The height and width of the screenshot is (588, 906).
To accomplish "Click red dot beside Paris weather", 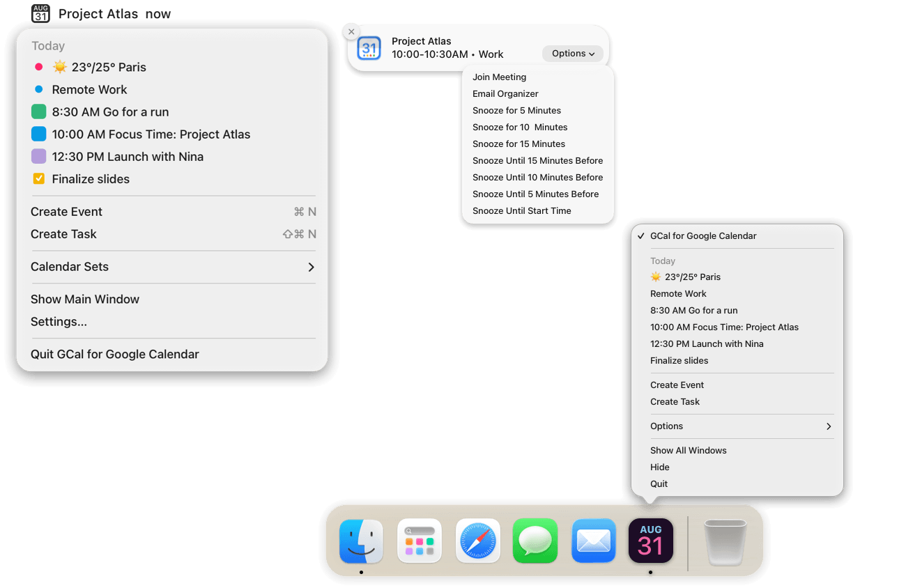I will point(38,67).
